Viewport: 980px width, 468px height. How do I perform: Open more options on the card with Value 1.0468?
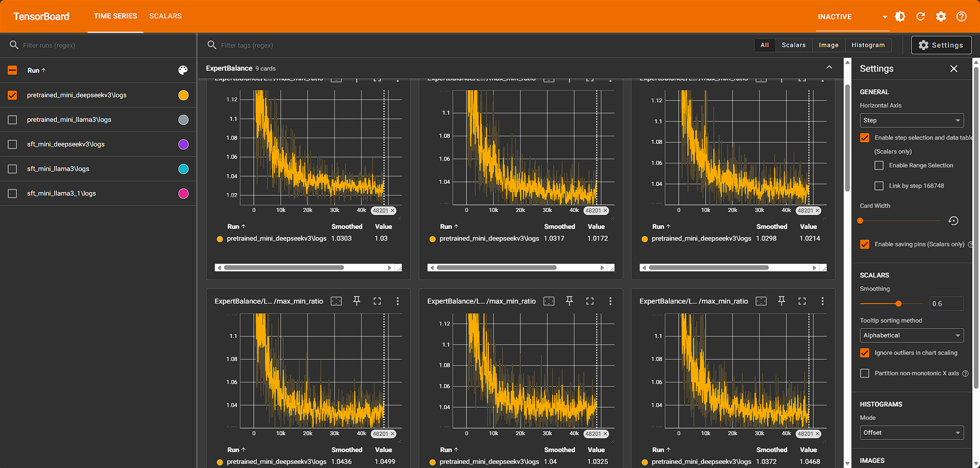(823, 301)
